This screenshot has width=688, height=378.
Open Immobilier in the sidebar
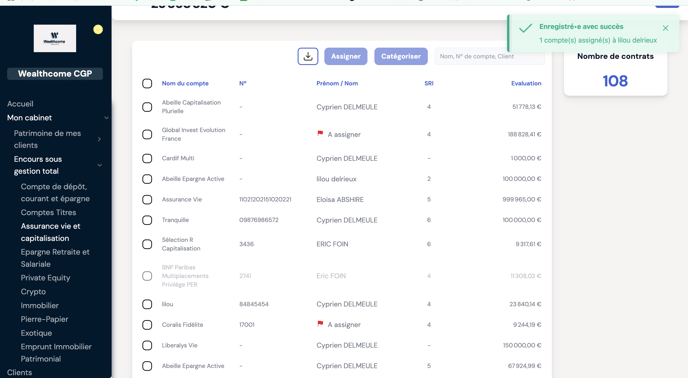tap(39, 306)
